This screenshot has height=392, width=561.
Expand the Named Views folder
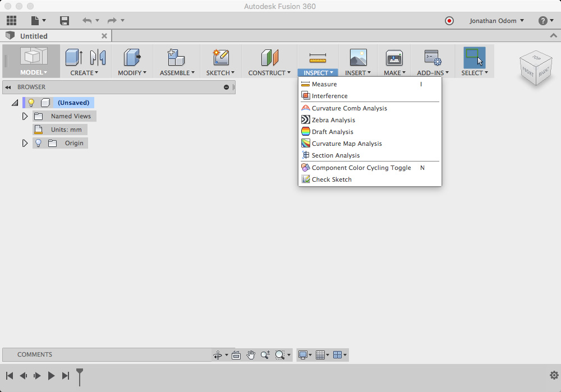tap(25, 116)
